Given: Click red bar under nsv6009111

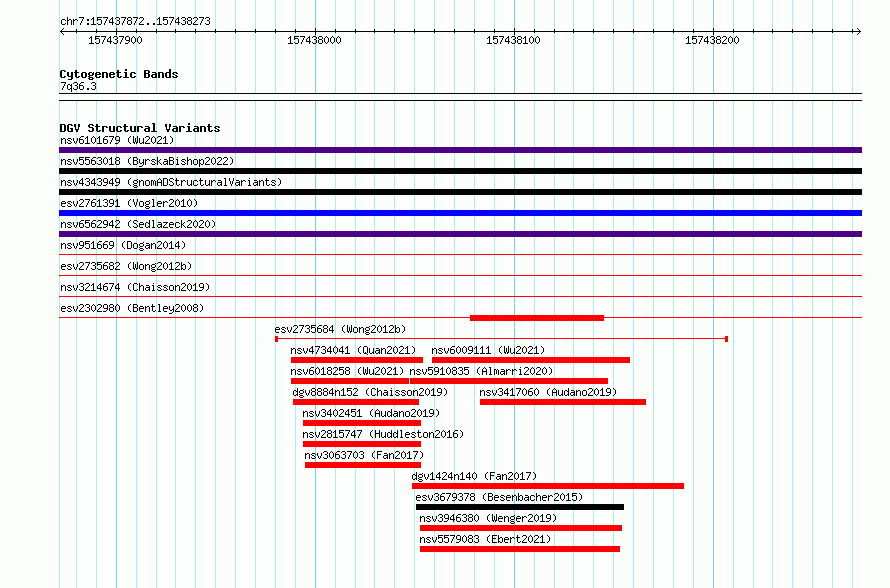Looking at the screenshot, I should tap(531, 360).
